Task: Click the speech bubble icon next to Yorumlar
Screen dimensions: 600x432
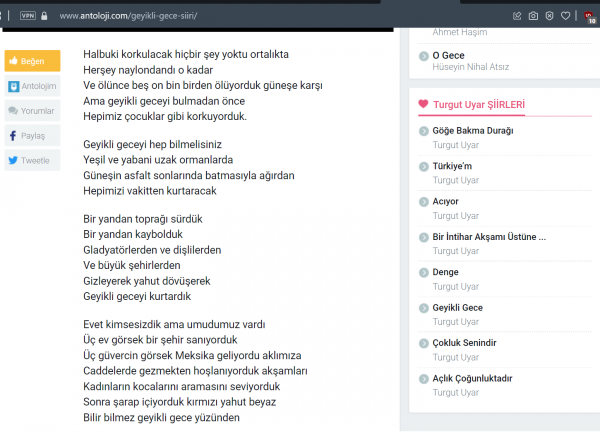Action: coord(13,111)
